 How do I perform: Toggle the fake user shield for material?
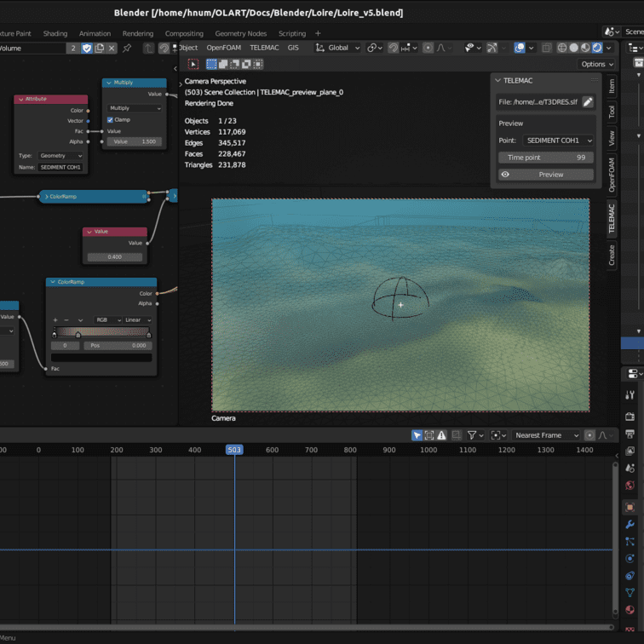coord(86,48)
